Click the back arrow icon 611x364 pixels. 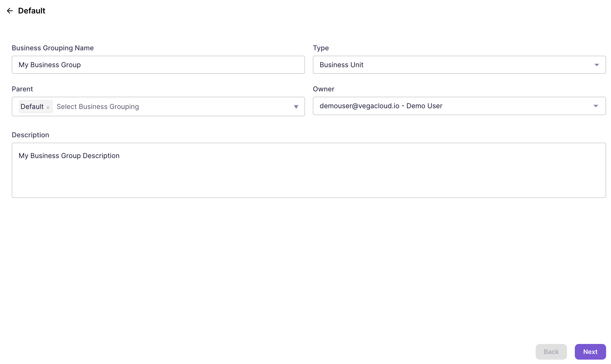point(10,11)
